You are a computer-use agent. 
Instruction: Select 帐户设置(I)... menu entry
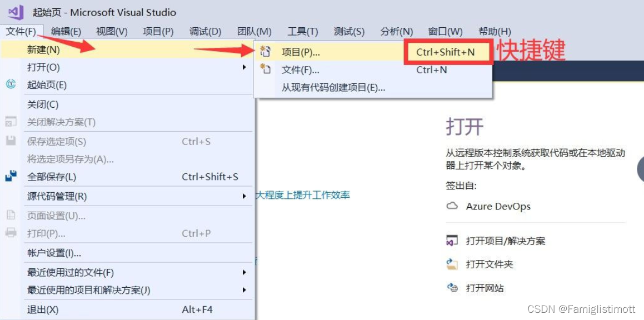point(128,253)
